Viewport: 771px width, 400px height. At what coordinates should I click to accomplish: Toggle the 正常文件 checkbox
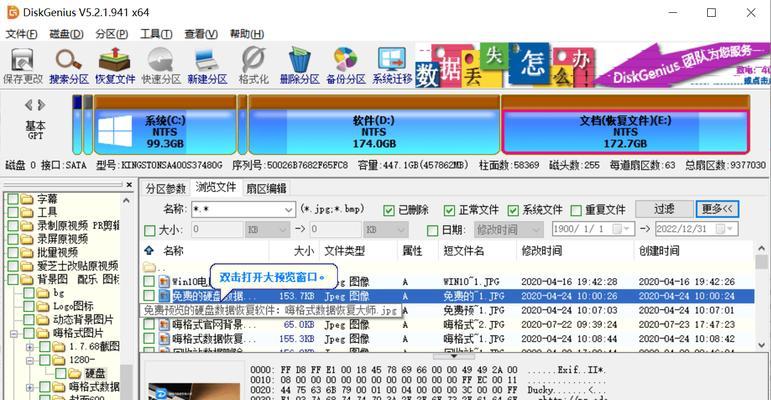(x=449, y=211)
